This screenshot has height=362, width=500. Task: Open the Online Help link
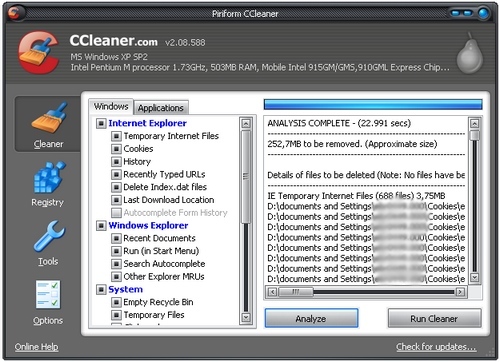click(36, 347)
